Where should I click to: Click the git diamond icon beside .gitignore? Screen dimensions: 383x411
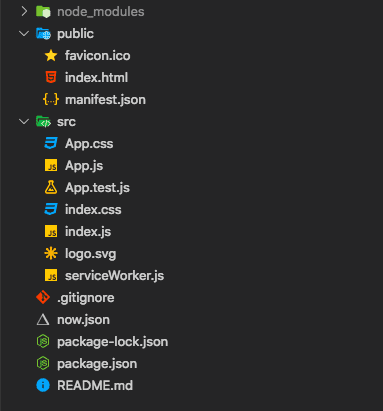pos(43,297)
